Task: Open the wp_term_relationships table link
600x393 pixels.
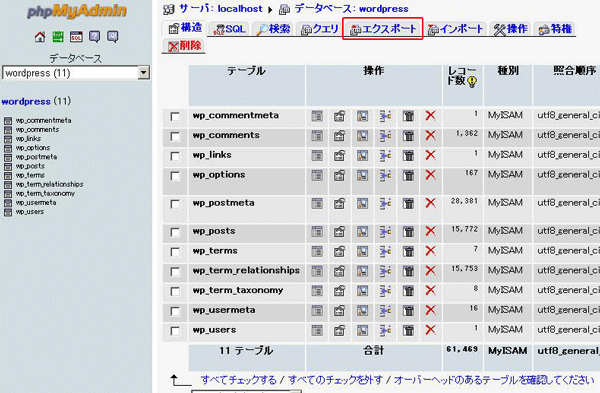Action: [246, 271]
